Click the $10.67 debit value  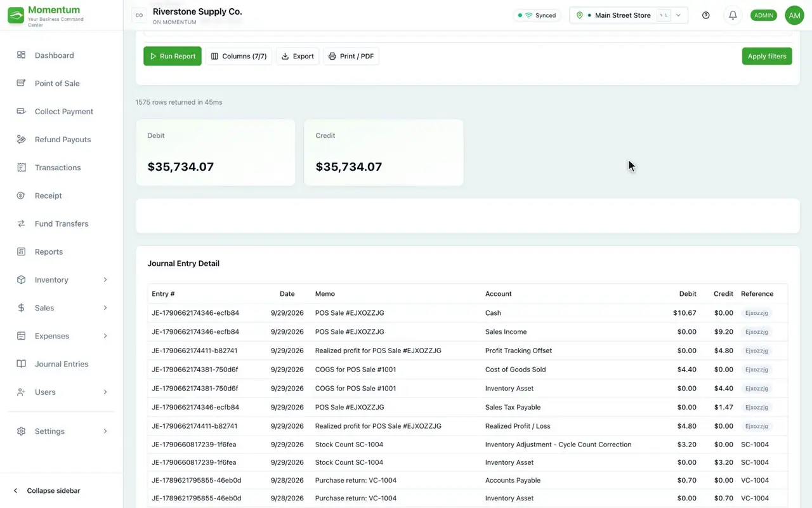(x=684, y=313)
